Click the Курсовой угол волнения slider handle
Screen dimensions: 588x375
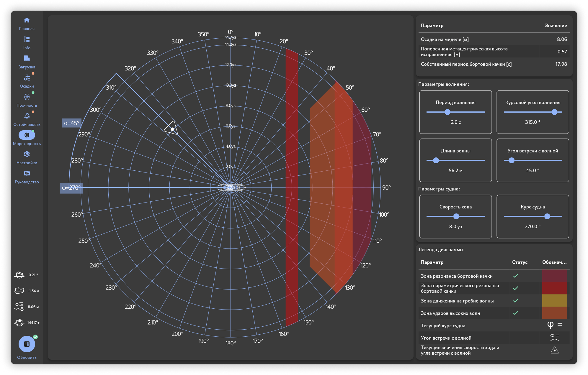(554, 112)
